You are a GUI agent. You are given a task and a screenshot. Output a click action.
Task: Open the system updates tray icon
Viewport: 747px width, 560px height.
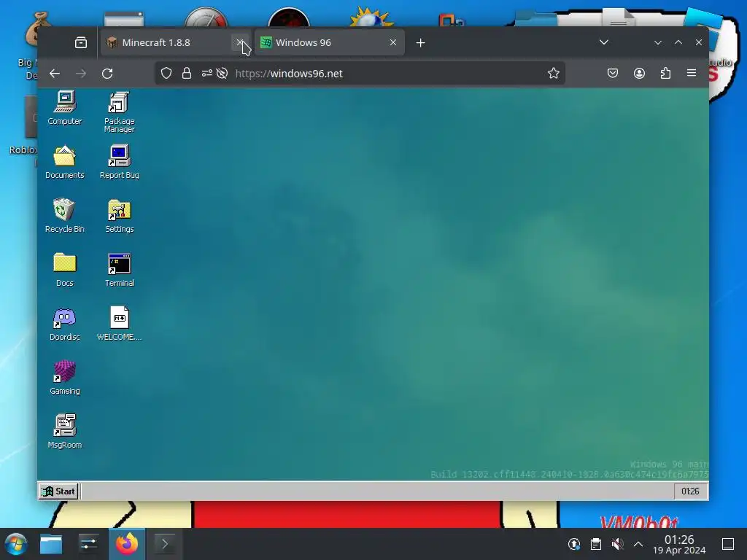tap(574, 544)
